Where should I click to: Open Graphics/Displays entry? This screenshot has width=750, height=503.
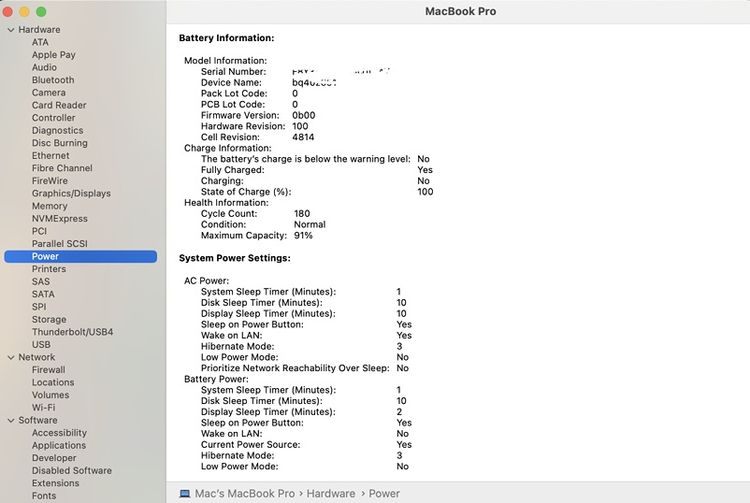tap(71, 194)
